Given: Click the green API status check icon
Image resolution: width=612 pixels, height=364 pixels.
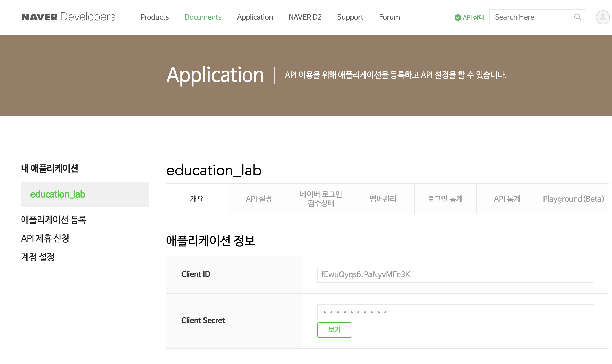Looking at the screenshot, I should (458, 17).
